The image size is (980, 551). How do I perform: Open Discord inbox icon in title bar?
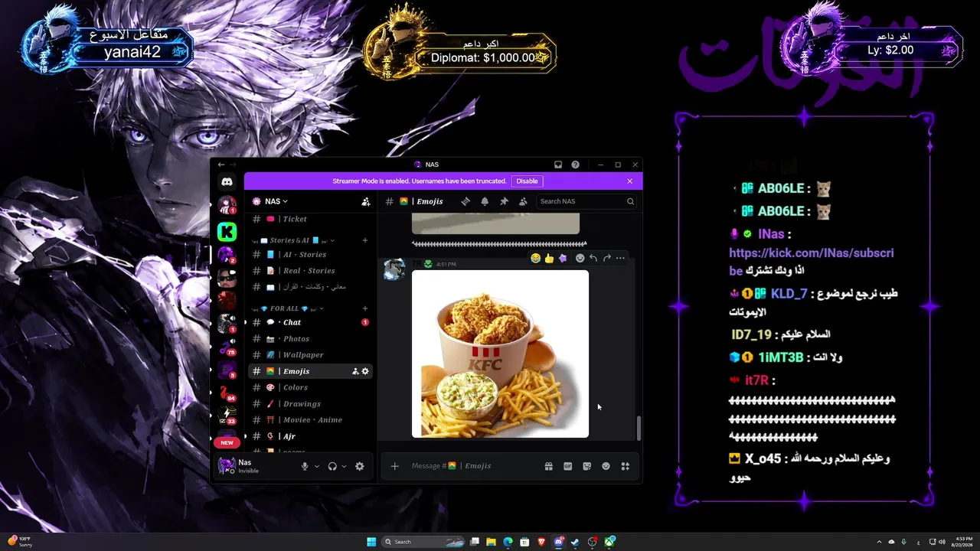[558, 165]
